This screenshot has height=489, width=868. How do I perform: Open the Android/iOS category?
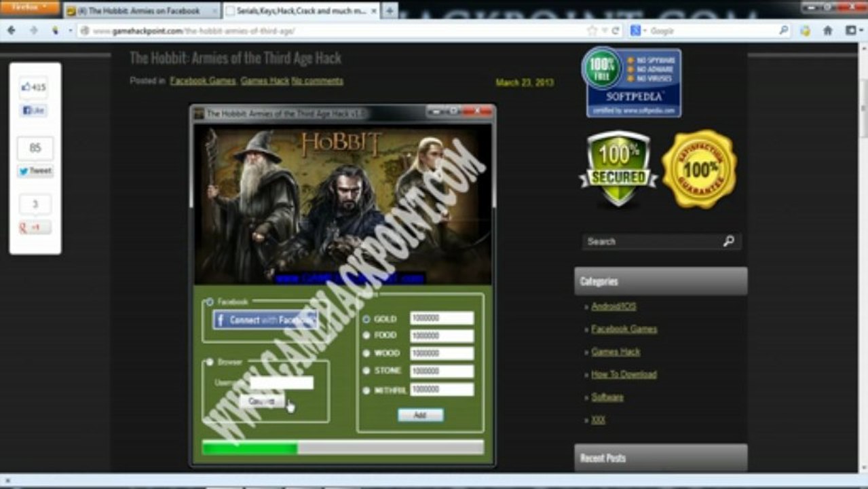click(x=614, y=306)
